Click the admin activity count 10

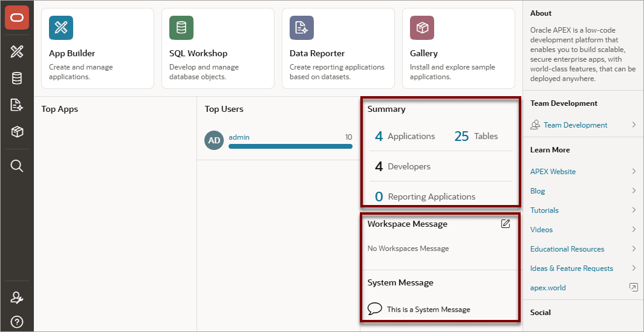(x=348, y=137)
